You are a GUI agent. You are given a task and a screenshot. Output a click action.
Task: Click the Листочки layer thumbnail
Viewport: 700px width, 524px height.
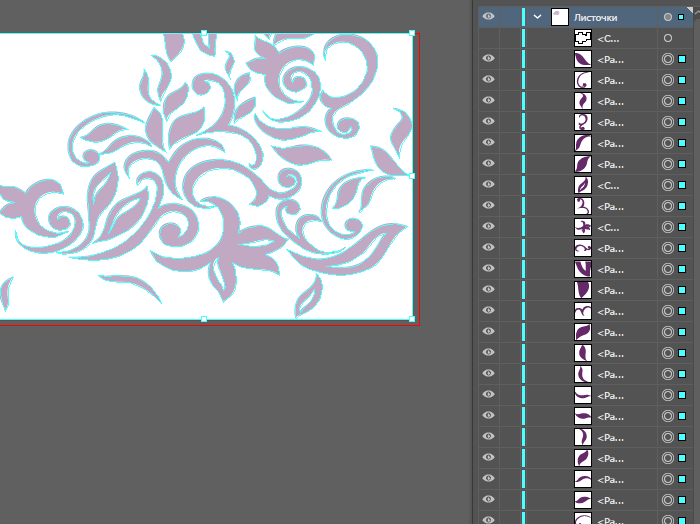pyautogui.click(x=559, y=17)
